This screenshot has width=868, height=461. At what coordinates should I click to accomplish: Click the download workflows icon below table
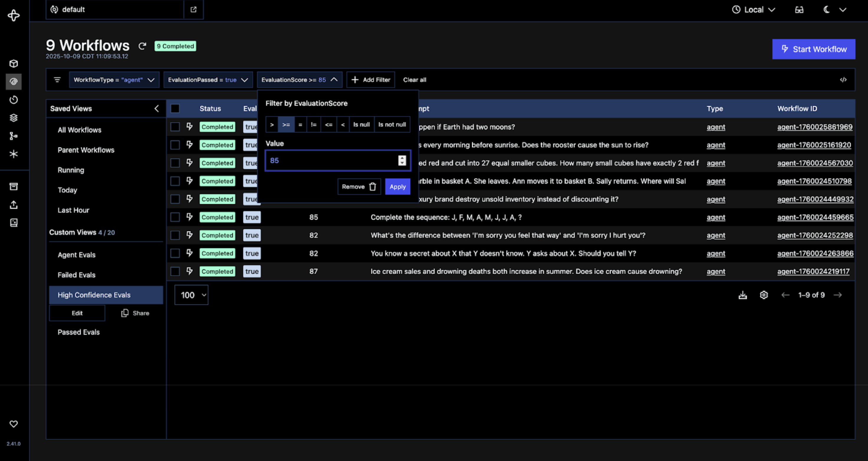(x=743, y=295)
